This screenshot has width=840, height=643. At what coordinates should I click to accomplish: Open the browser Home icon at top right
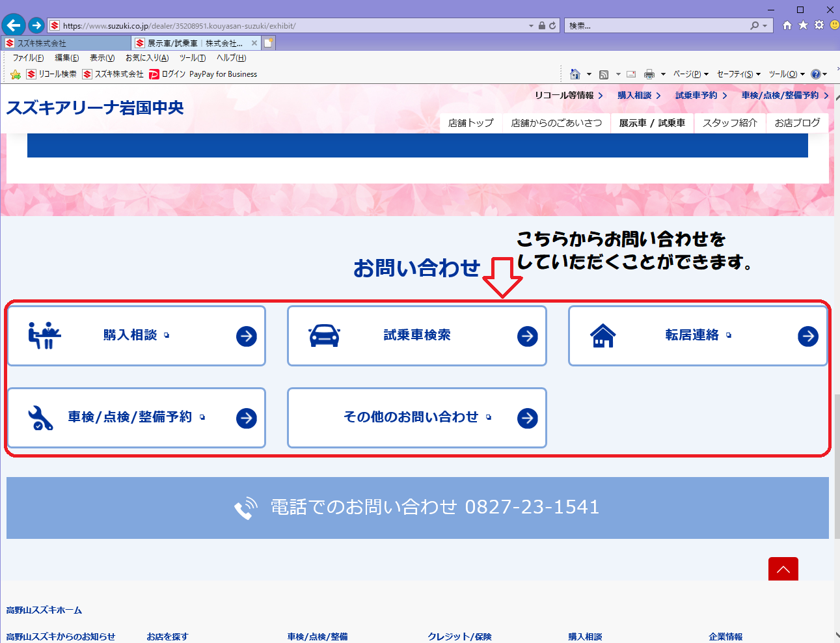pos(787,25)
